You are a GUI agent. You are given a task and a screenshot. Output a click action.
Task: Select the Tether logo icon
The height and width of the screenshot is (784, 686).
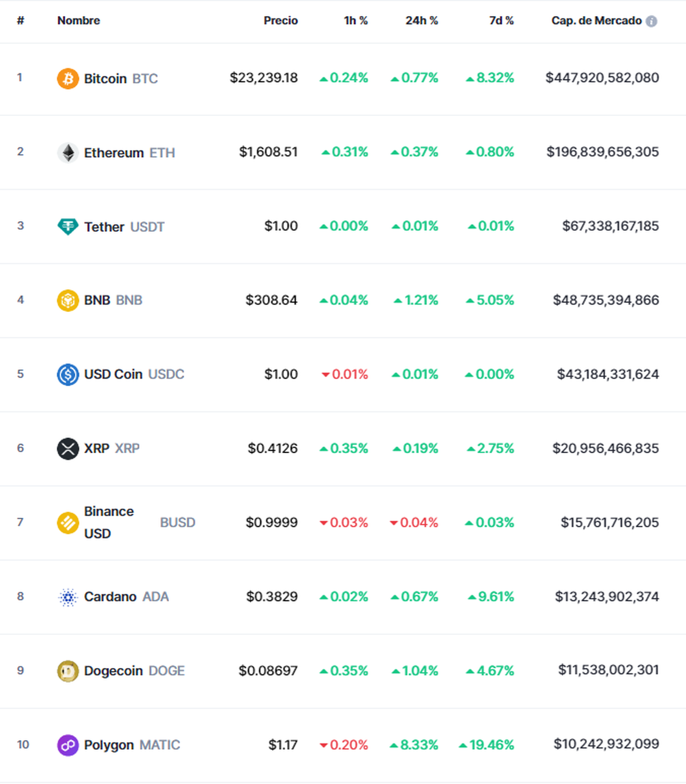coord(68,226)
